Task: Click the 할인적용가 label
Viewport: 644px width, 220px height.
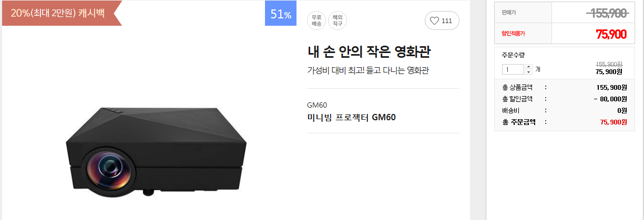Action: [x=514, y=34]
